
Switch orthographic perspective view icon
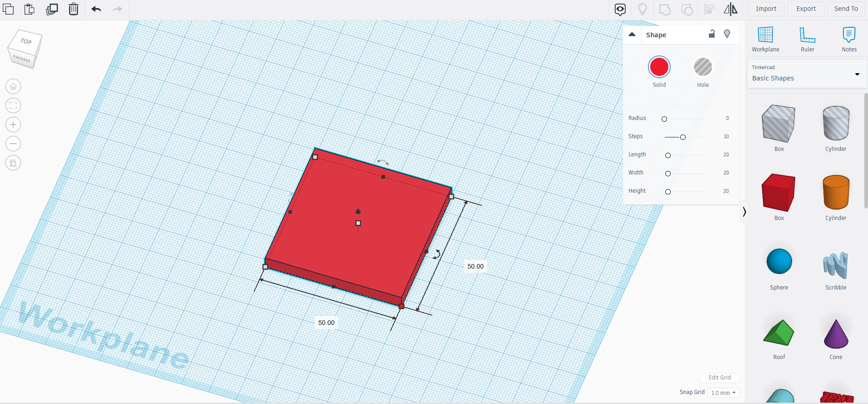pos(13,163)
